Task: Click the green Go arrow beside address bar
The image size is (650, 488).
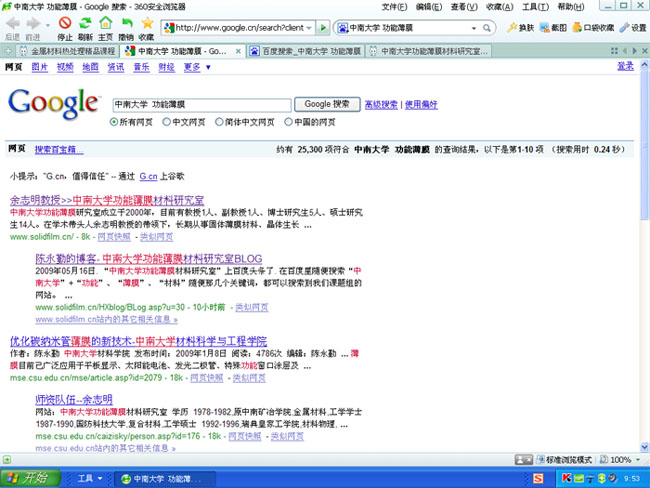Action: [x=323, y=28]
